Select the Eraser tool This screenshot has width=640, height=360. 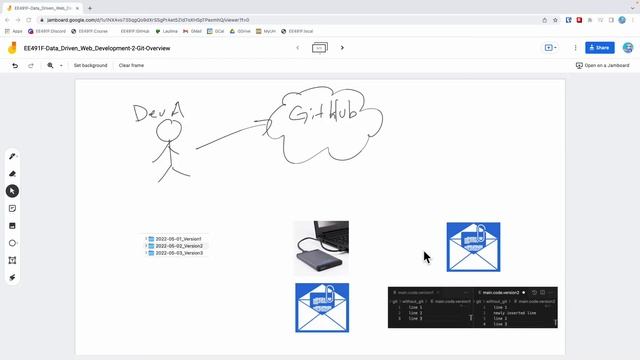pyautogui.click(x=12, y=174)
